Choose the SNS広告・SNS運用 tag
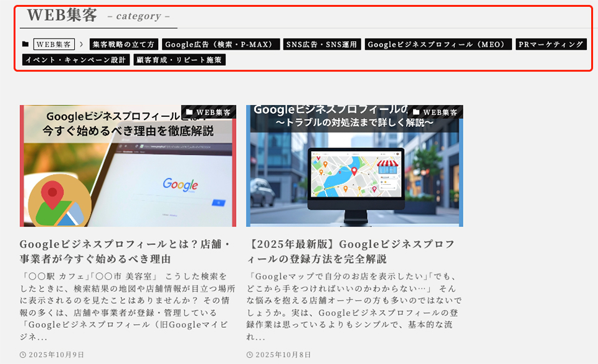Image resolution: width=598 pixels, height=364 pixels. [322, 45]
